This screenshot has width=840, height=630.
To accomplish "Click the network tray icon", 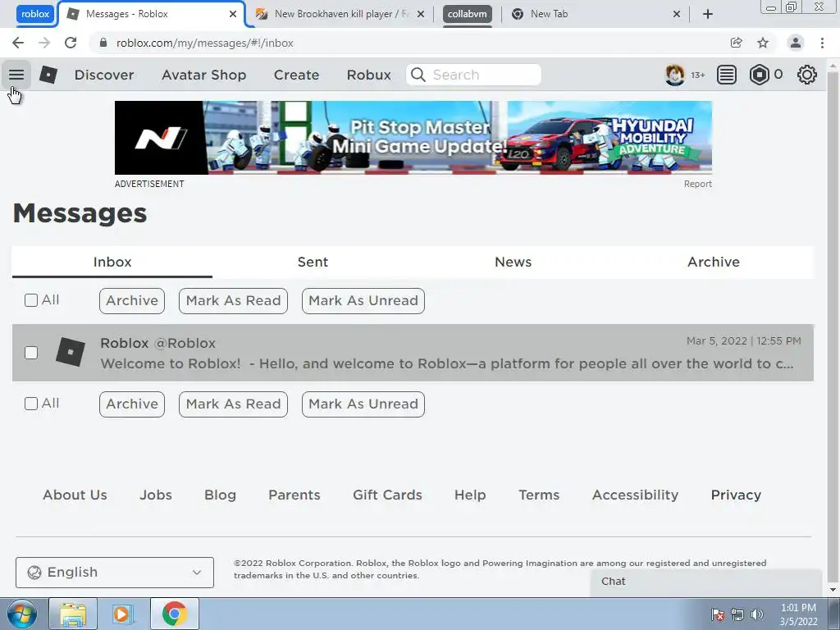I will point(737,614).
